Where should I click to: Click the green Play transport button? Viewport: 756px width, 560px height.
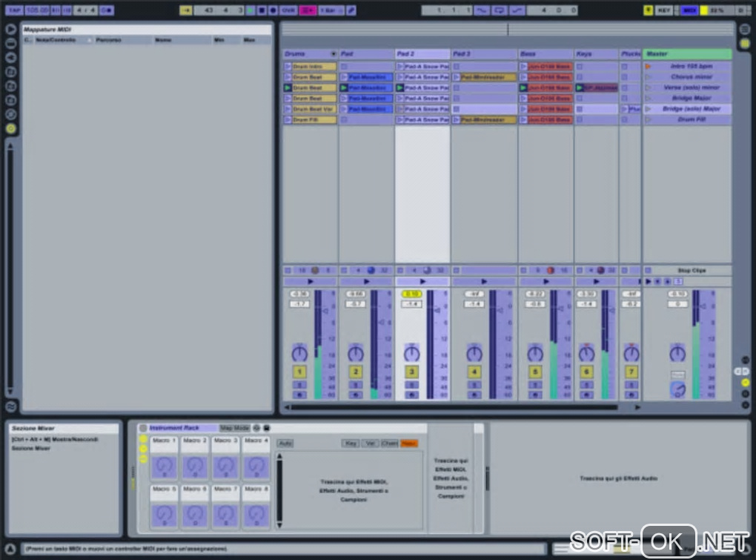point(251,10)
